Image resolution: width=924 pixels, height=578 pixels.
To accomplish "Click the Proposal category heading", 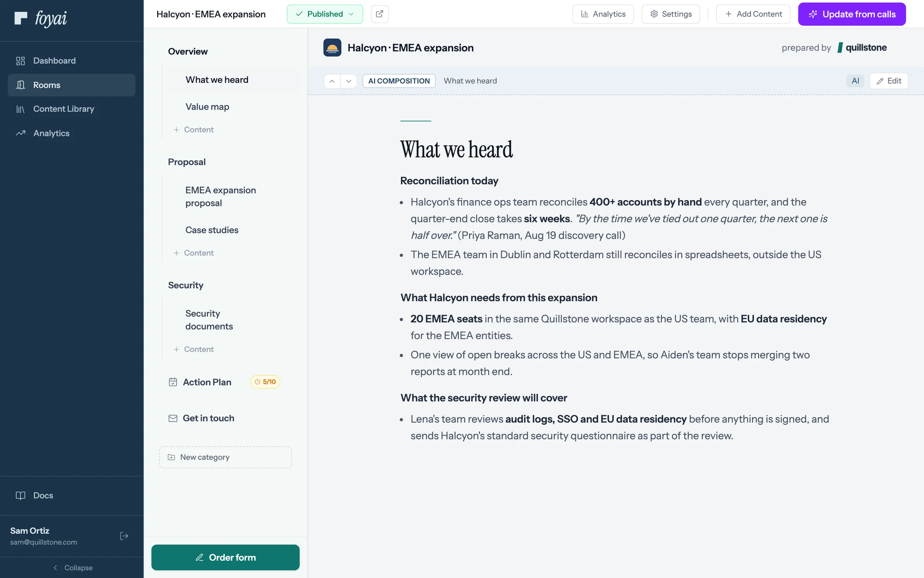I will (x=187, y=162).
